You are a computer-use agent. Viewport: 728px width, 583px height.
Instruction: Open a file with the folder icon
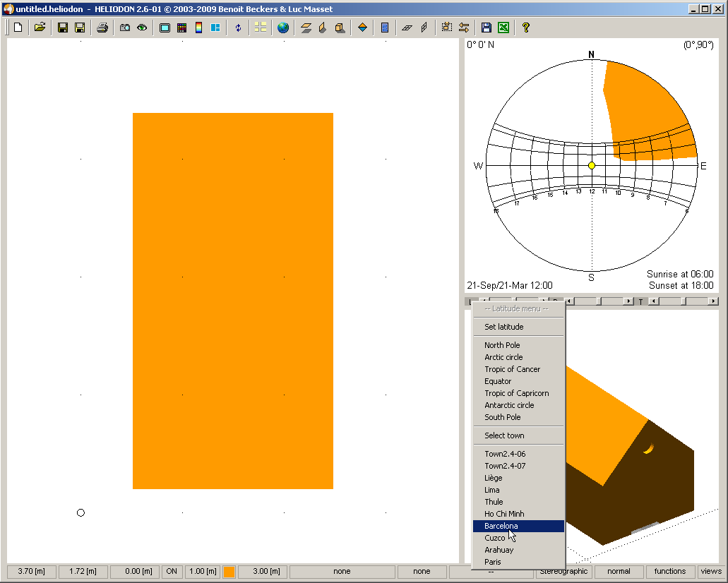40,28
